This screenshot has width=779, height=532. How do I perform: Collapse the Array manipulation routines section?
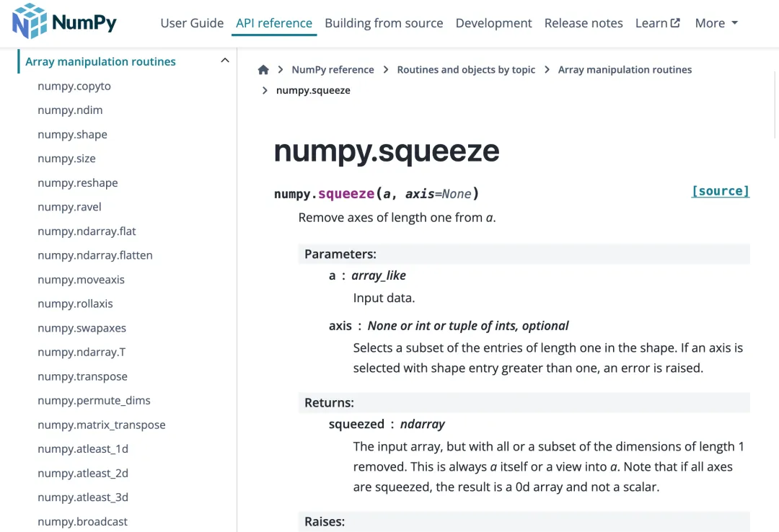coord(225,61)
